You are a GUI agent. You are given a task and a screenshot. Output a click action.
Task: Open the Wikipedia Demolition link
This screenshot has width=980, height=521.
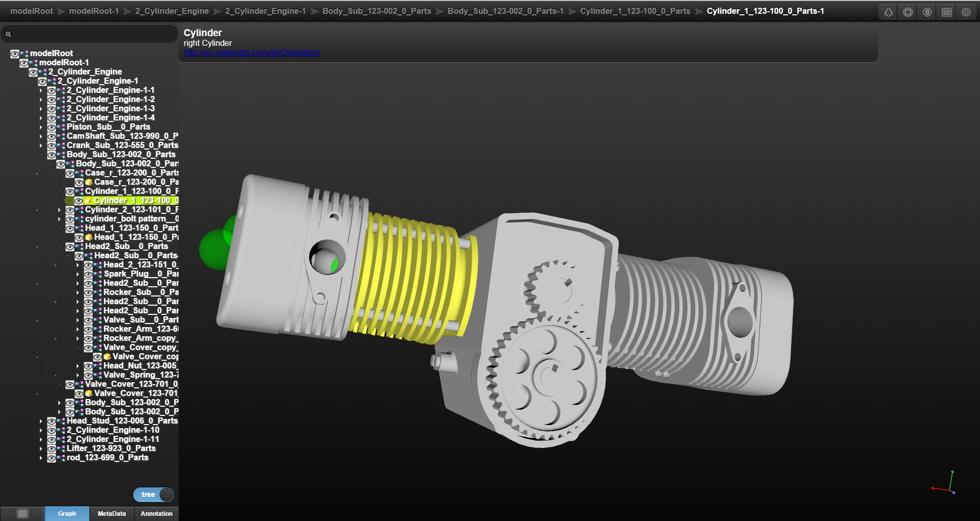pyautogui.click(x=252, y=53)
